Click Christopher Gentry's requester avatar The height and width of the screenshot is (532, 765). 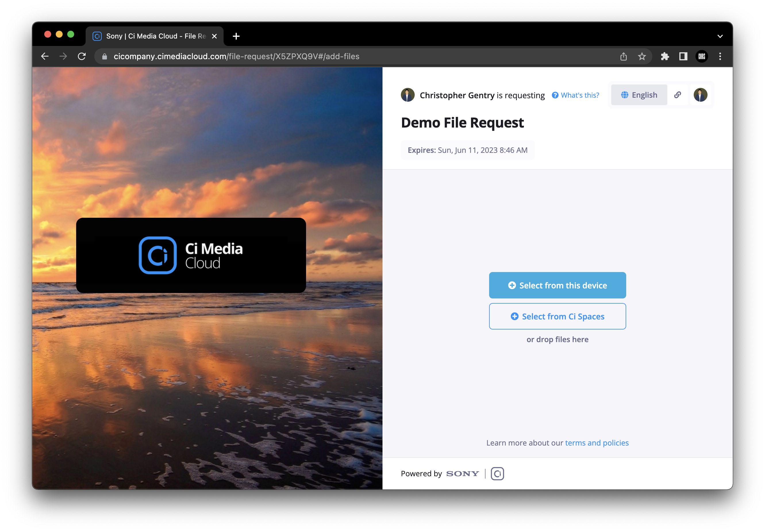tap(408, 95)
